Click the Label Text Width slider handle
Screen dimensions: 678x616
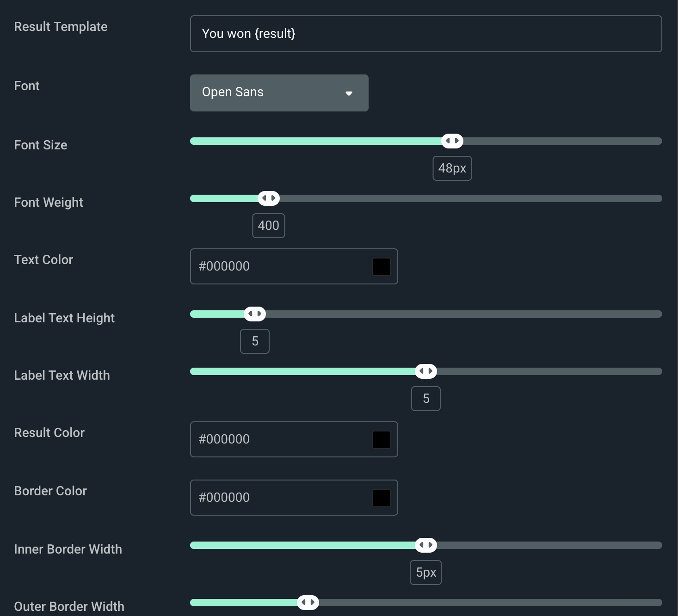pyautogui.click(x=425, y=371)
